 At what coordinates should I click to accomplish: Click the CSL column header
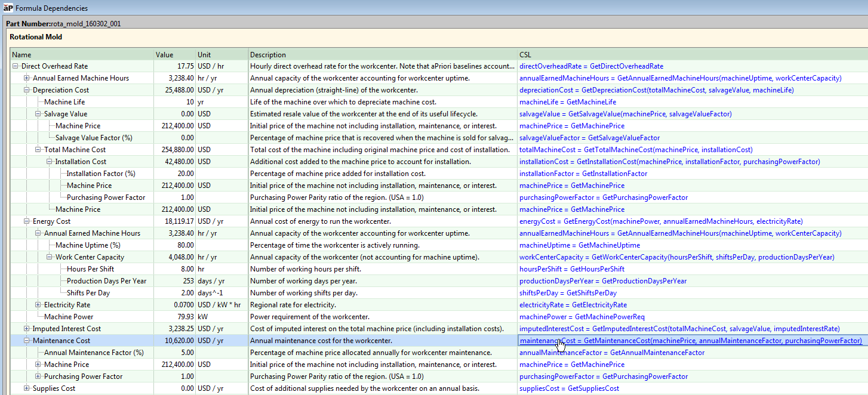tap(692, 54)
